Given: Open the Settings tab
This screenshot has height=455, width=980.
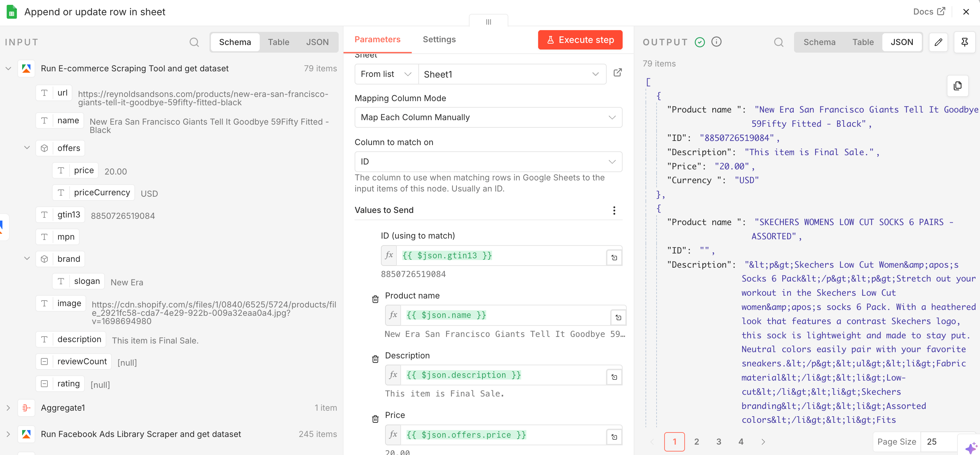Looking at the screenshot, I should pos(439,39).
